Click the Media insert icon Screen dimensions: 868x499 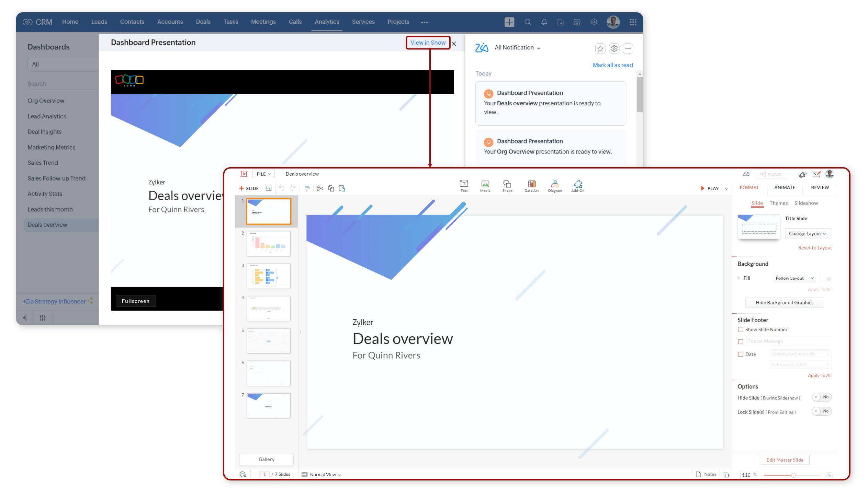click(x=485, y=184)
